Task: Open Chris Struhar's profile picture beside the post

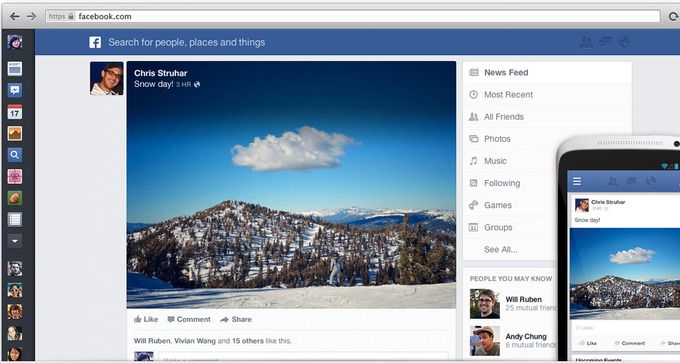Action: pyautogui.click(x=107, y=78)
